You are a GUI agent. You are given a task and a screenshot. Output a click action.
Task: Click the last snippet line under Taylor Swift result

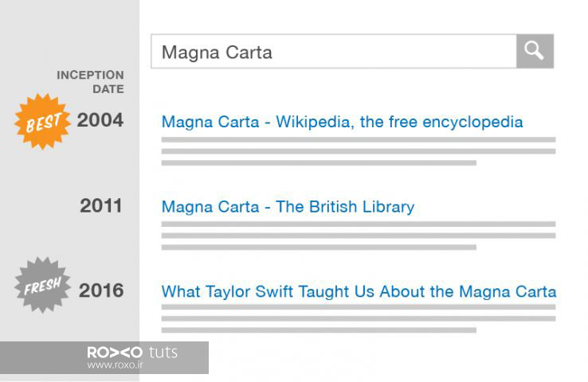click(319, 330)
